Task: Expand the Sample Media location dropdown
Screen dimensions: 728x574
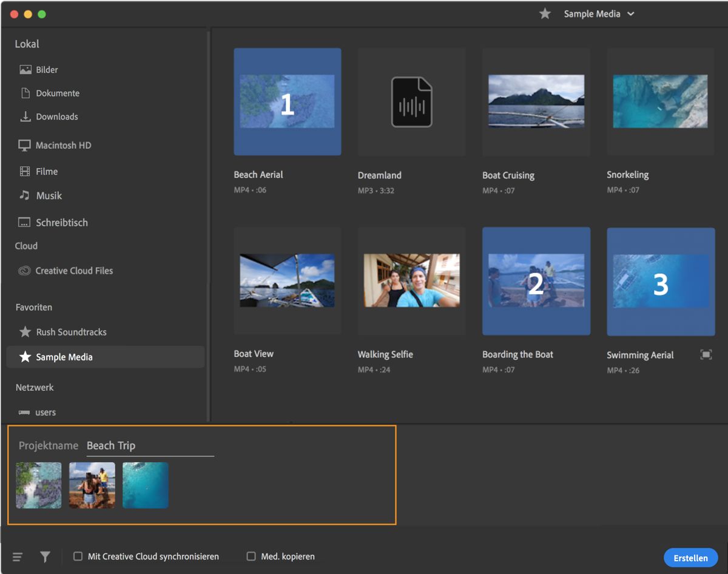Action: pyautogui.click(x=631, y=14)
